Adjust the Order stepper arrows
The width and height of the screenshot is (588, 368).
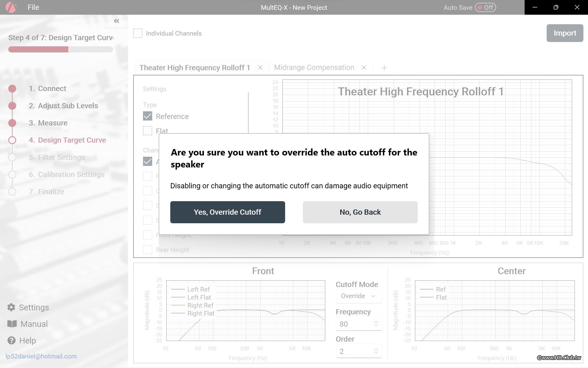click(x=376, y=351)
